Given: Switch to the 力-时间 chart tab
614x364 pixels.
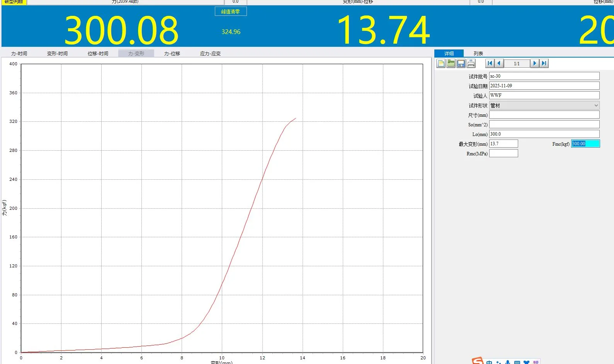Looking at the screenshot, I should 19,53.
